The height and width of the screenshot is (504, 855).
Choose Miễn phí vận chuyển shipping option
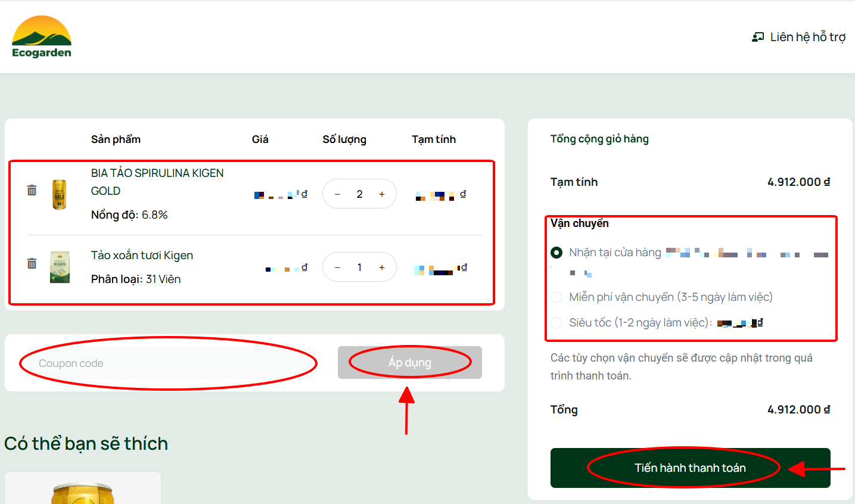(x=556, y=297)
